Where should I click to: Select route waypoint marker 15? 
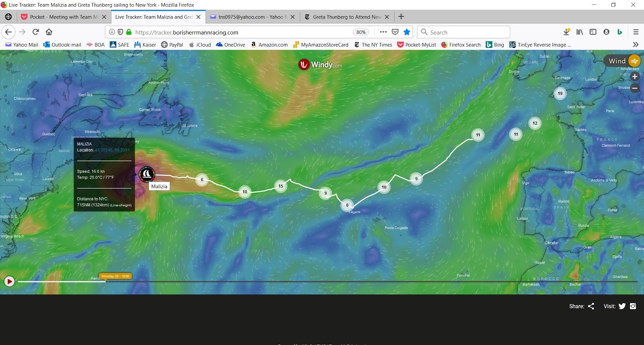pyautogui.click(x=281, y=186)
